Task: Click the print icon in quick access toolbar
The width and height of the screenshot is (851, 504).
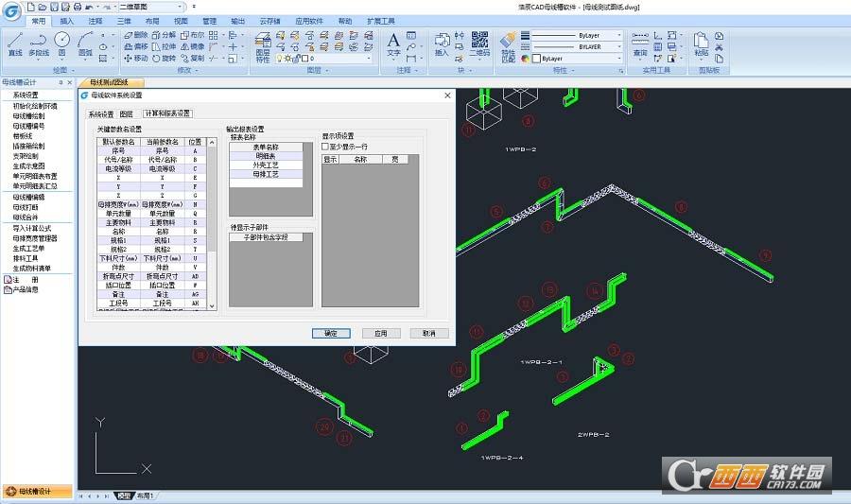Action: 78,7
